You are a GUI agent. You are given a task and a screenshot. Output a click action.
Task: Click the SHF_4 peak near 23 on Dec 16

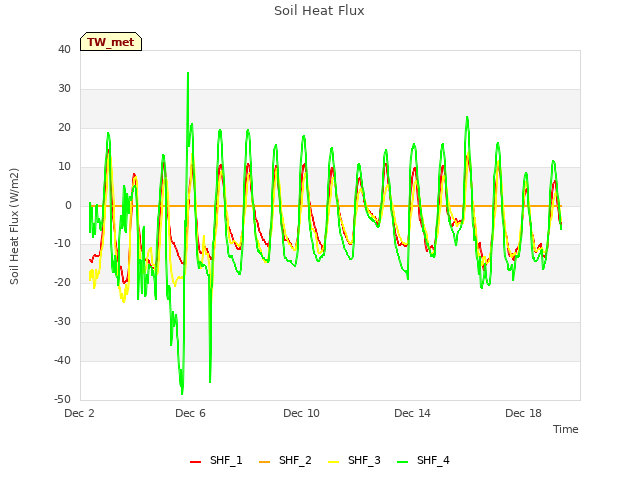pyautogui.click(x=467, y=117)
